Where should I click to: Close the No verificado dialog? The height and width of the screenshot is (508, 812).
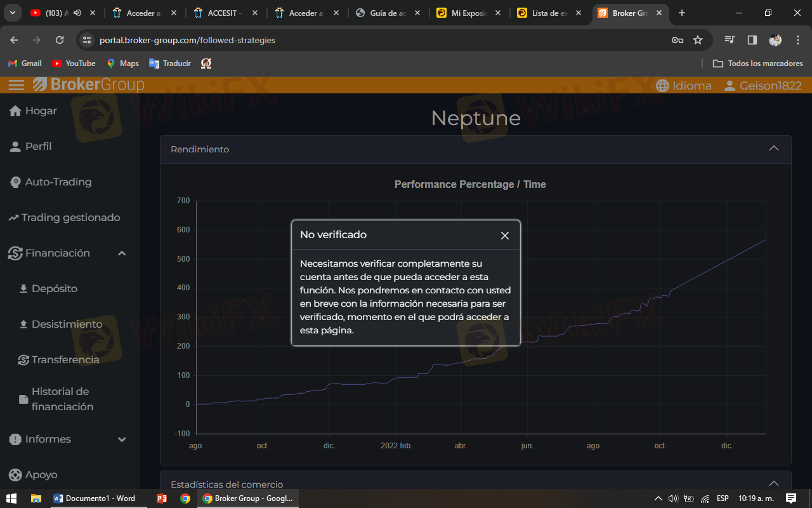505,236
